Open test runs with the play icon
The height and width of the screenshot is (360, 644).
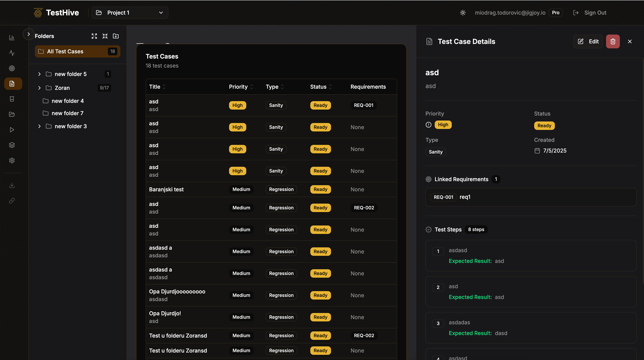coord(12,130)
